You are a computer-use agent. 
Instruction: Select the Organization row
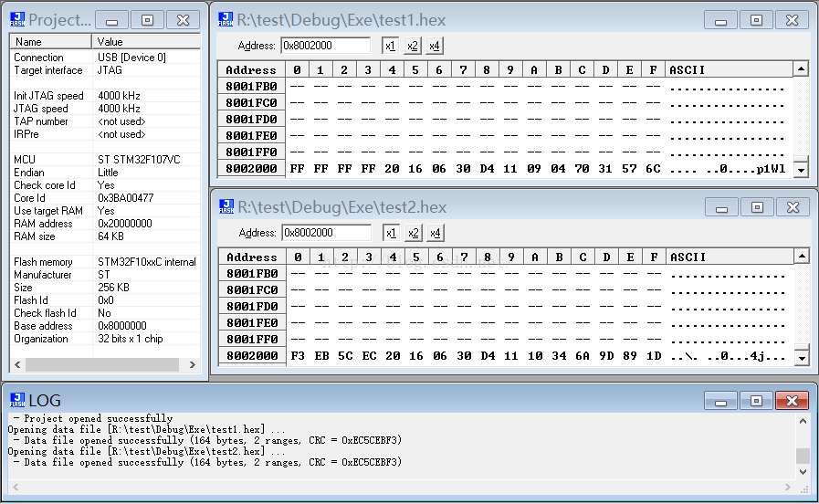105,339
